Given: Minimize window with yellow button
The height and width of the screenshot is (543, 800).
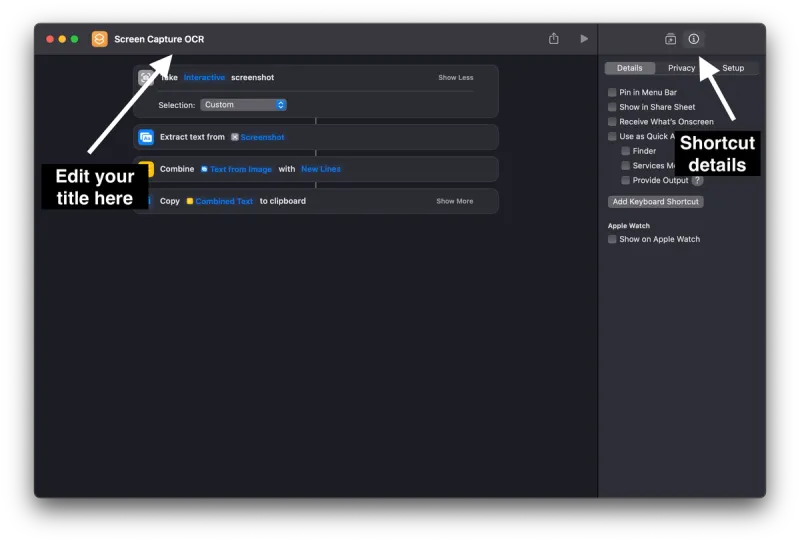Looking at the screenshot, I should pos(62,39).
